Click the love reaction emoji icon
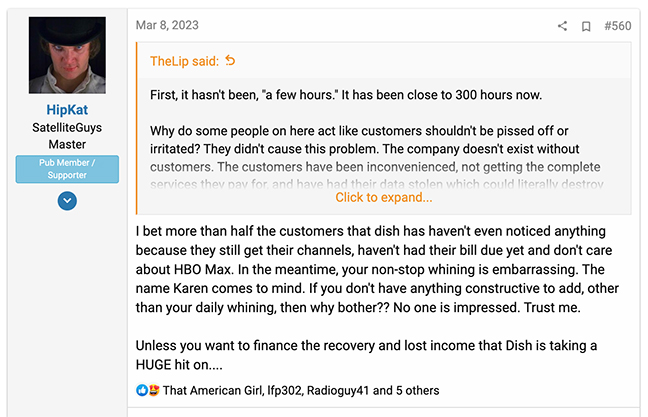 tap(153, 390)
